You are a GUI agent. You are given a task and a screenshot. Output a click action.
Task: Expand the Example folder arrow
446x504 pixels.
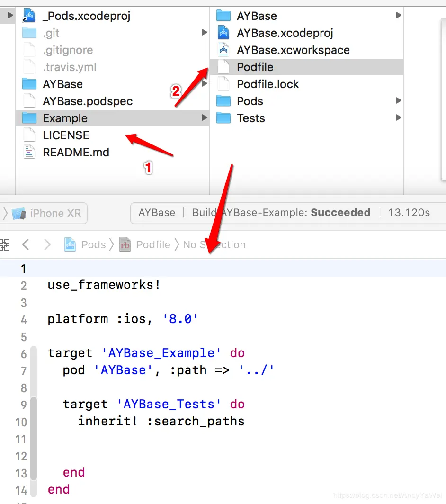tap(204, 117)
